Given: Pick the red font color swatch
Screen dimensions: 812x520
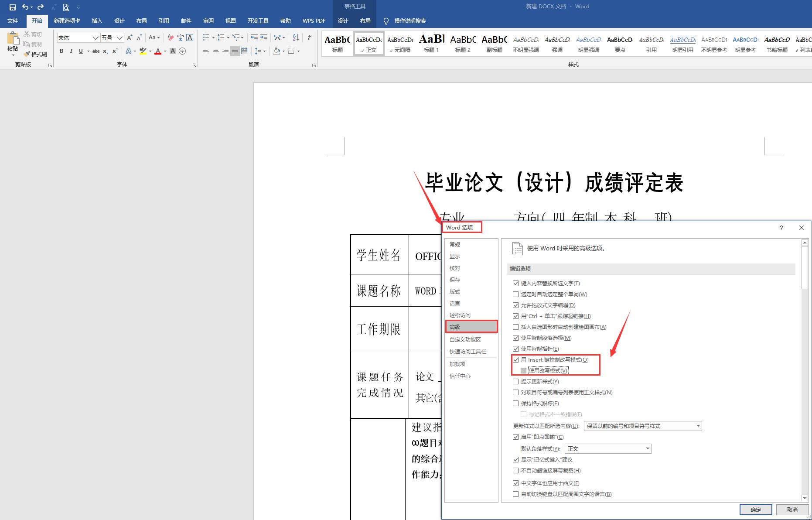Looking at the screenshot, I should (x=157, y=51).
